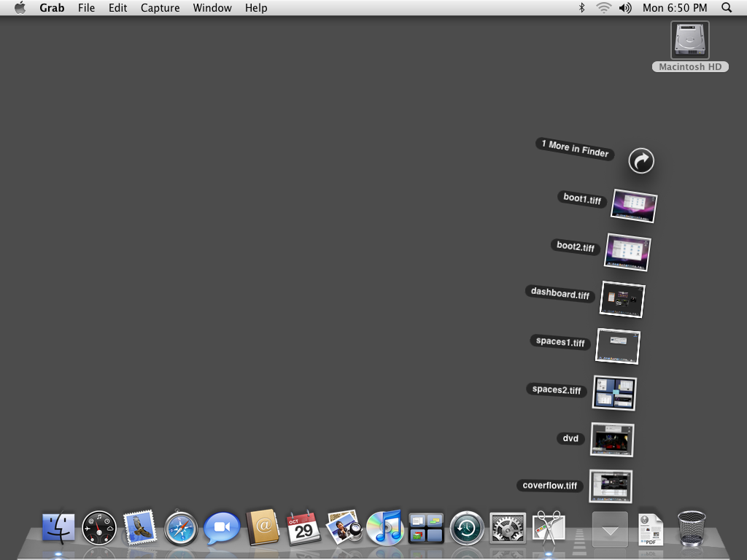Launch Address Book from the Dock

[263, 526]
